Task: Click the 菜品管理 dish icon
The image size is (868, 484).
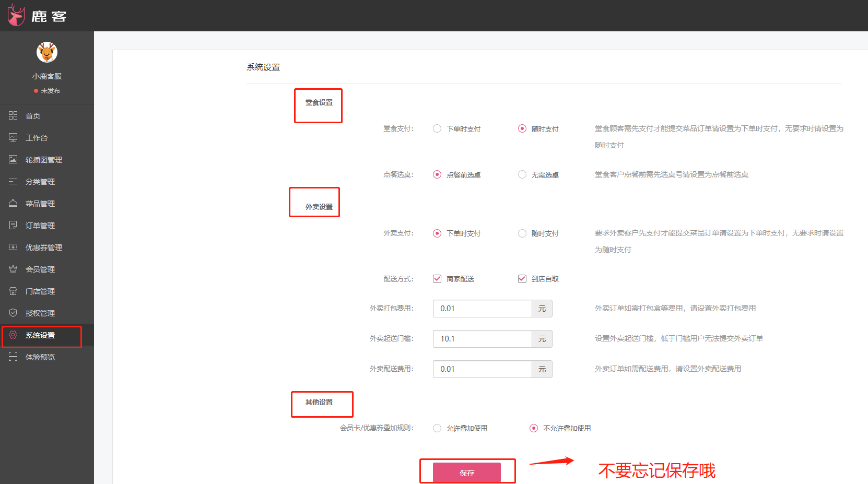Action: 13,203
